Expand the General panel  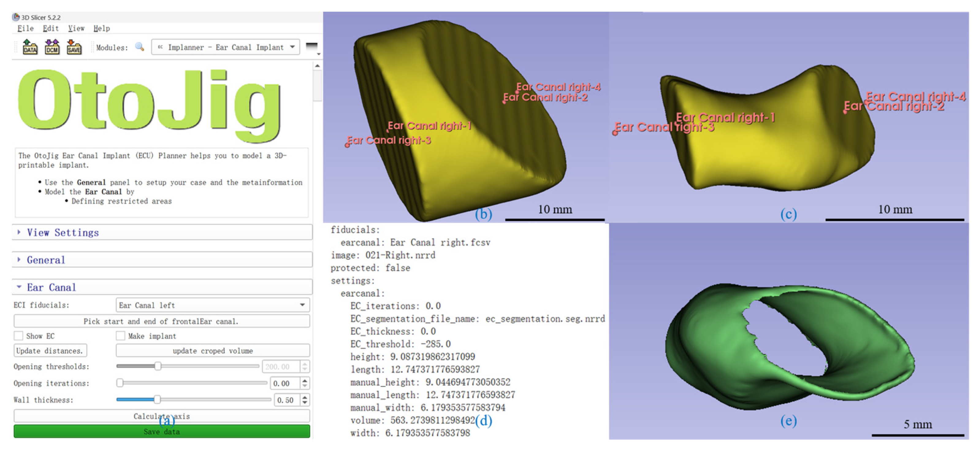pyautogui.click(x=46, y=260)
